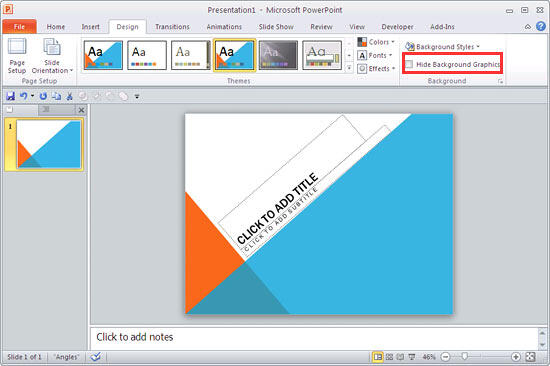Select slide 1 thumbnail in pane
This screenshot has width=550, height=366.
(49, 144)
